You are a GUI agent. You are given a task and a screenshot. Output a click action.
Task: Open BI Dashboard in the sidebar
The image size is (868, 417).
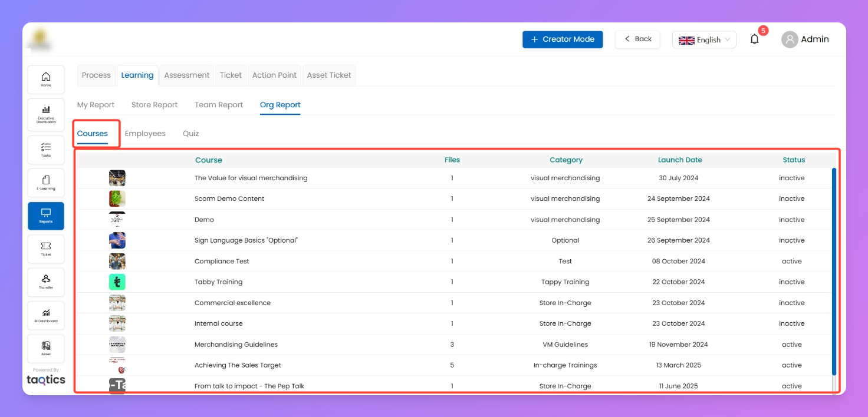click(x=46, y=315)
